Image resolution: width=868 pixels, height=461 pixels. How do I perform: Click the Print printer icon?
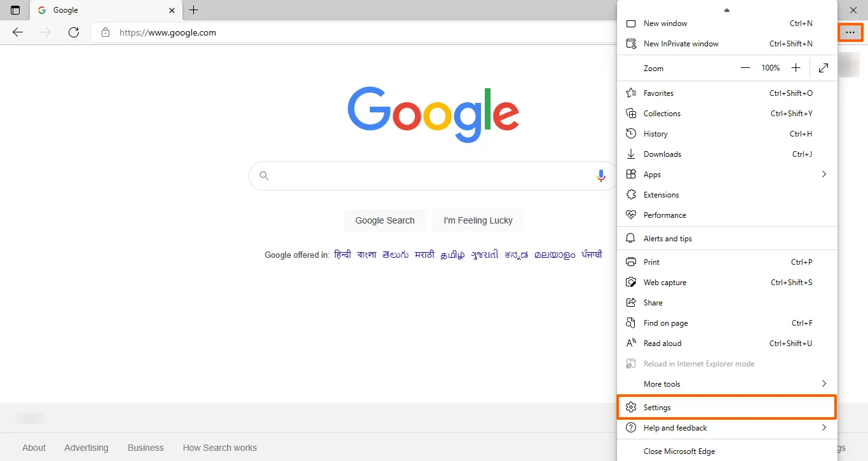click(x=631, y=262)
